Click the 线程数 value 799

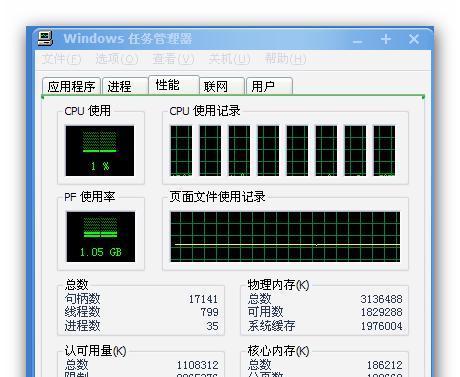[209, 312]
